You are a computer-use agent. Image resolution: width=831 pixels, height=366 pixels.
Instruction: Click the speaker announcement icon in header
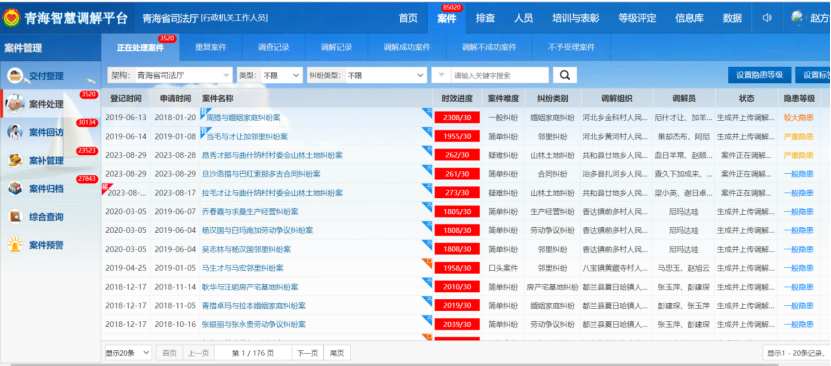coord(767,17)
